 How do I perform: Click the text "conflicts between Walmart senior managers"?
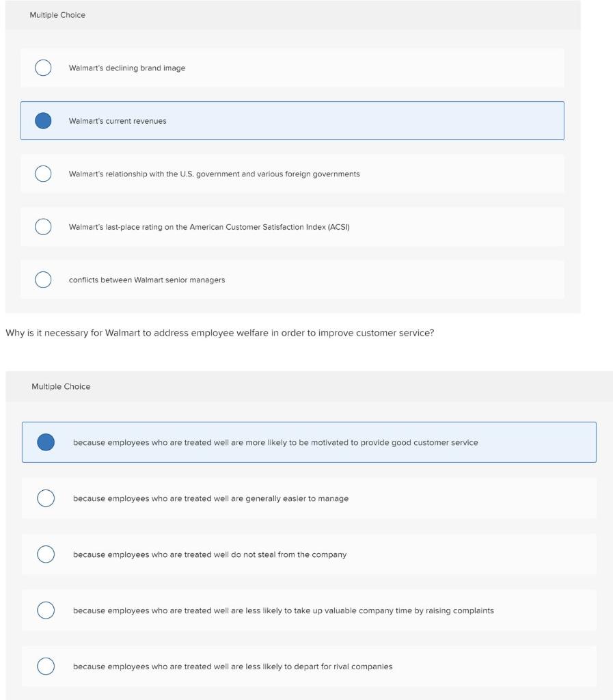(147, 280)
